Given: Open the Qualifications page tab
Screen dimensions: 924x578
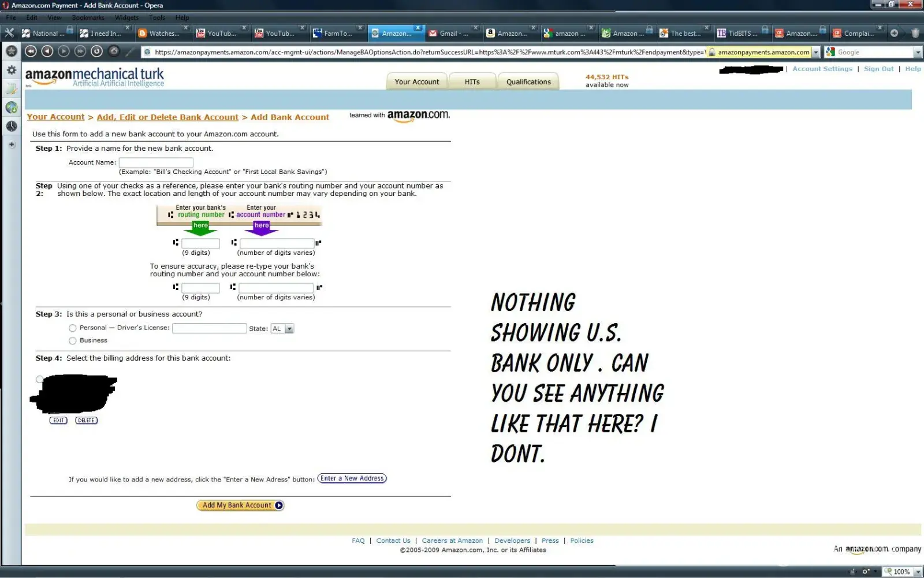Looking at the screenshot, I should coord(528,82).
